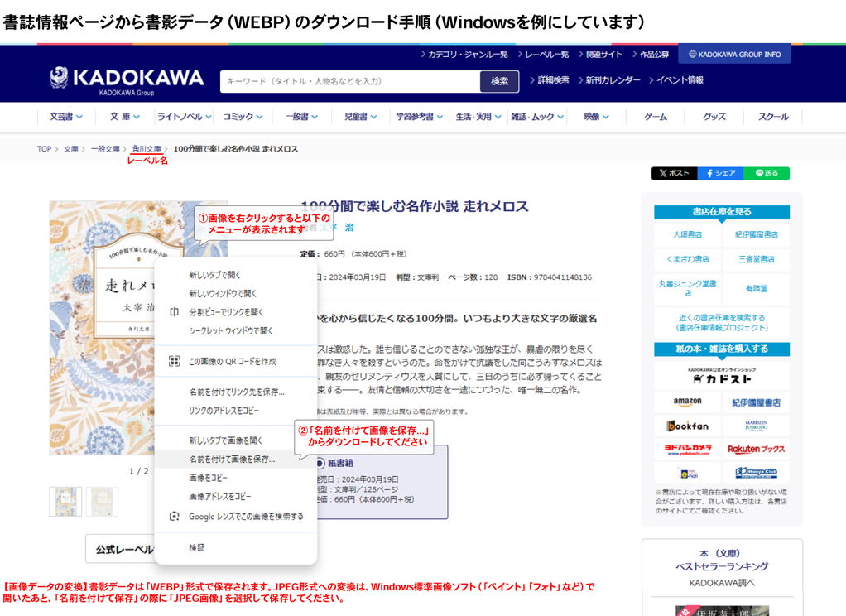Focus the keyword search input field
846x616 pixels.
point(349,81)
